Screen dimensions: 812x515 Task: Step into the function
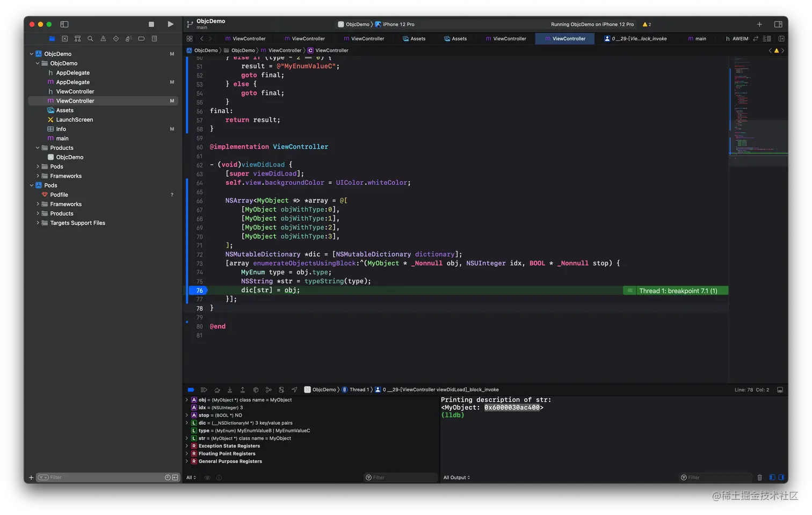tap(230, 390)
